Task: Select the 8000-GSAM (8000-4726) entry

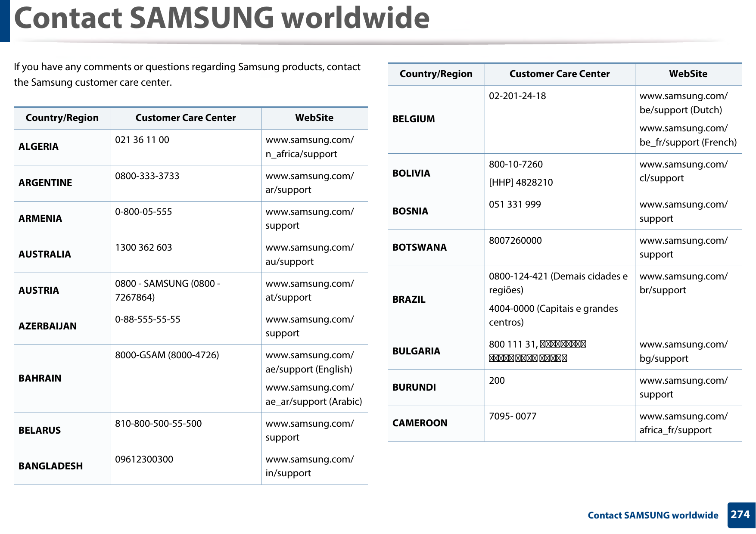Action: point(167,355)
